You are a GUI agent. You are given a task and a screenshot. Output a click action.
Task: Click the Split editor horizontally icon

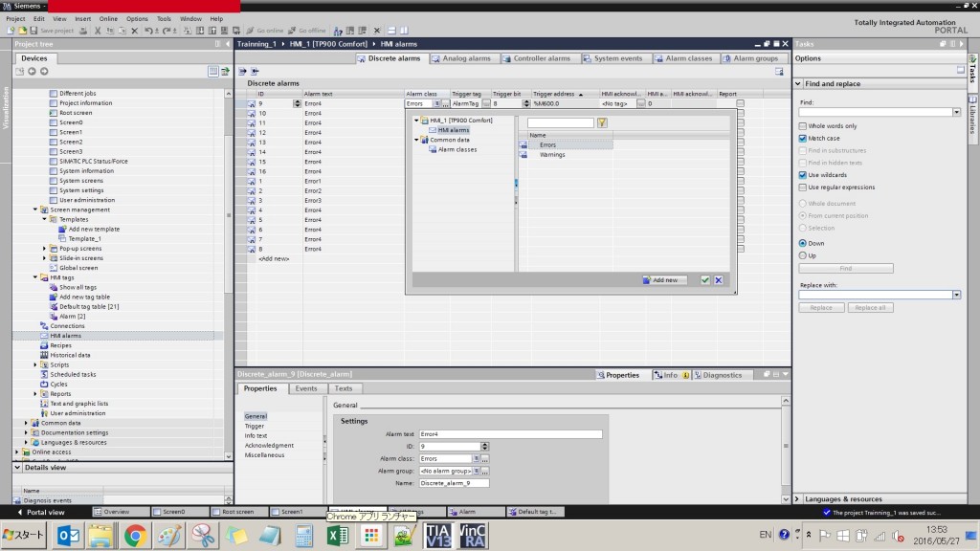391,30
